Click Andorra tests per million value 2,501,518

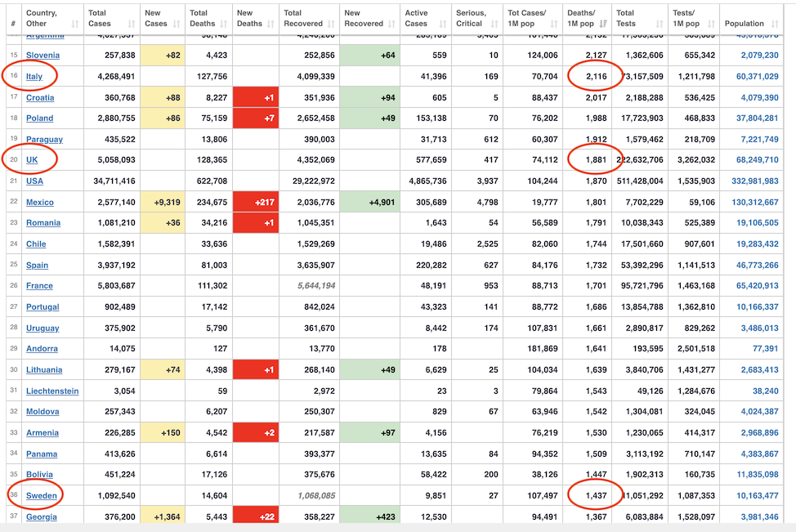[x=696, y=349]
